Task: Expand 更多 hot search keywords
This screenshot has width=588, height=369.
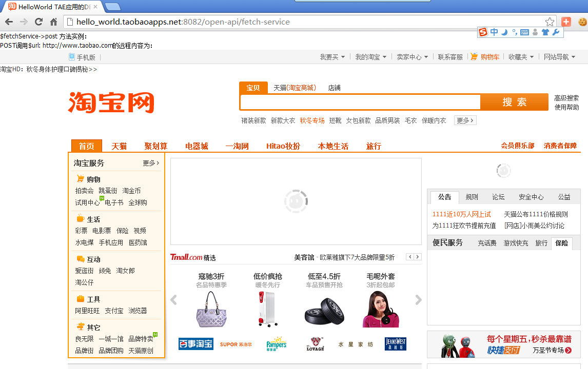Action: [465, 120]
